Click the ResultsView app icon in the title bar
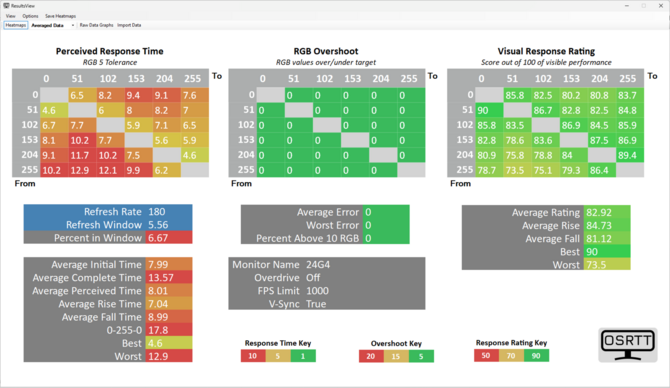The width and height of the screenshot is (670, 388). (6, 6)
